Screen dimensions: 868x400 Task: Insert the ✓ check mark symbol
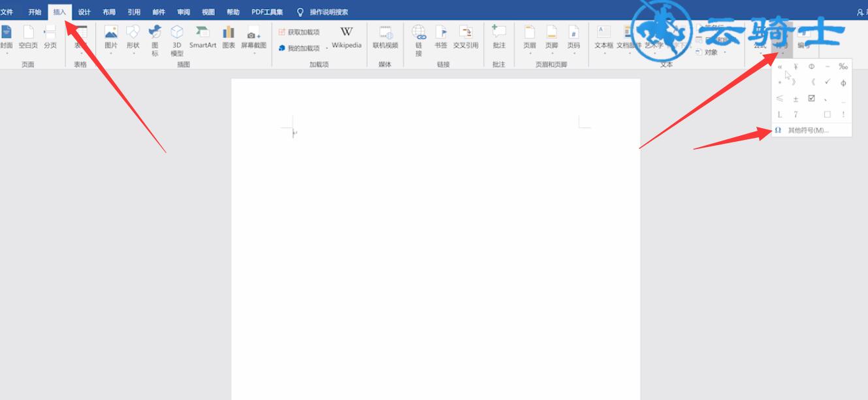828,82
